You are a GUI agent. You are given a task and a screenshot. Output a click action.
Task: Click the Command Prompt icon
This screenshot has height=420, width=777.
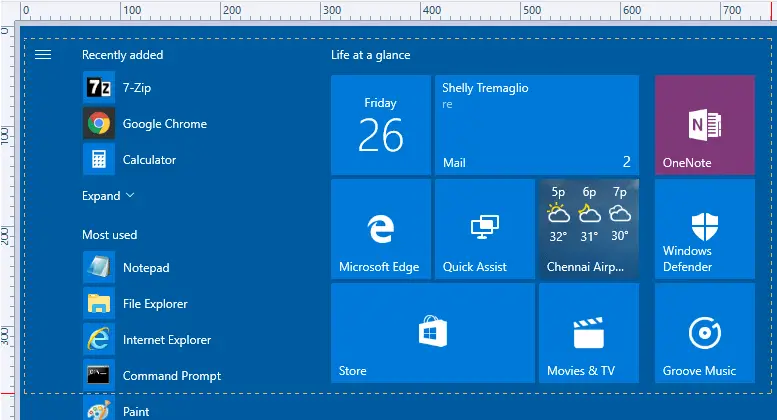[99, 375]
